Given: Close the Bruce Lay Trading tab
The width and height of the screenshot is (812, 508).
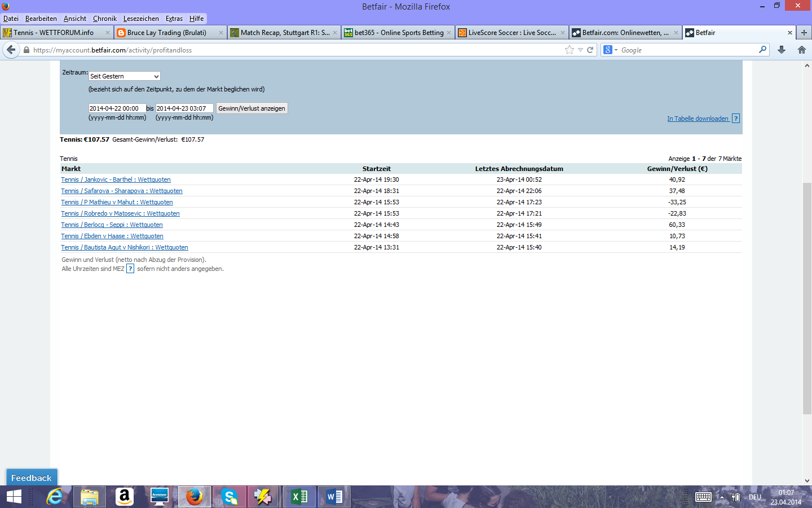Looking at the screenshot, I should pyautogui.click(x=221, y=33).
